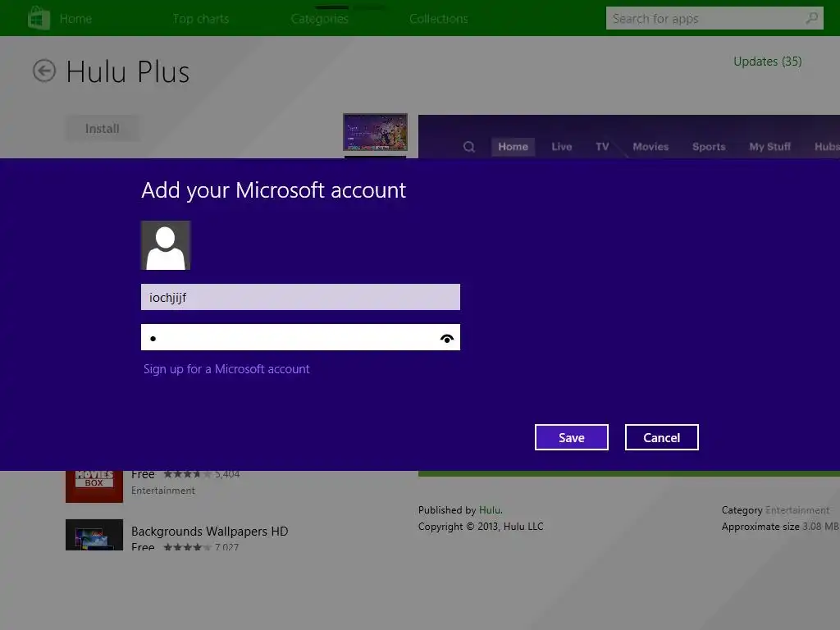840x630 pixels.
Task: Click Backgrounds Wallpapers HD title
Action: point(209,531)
